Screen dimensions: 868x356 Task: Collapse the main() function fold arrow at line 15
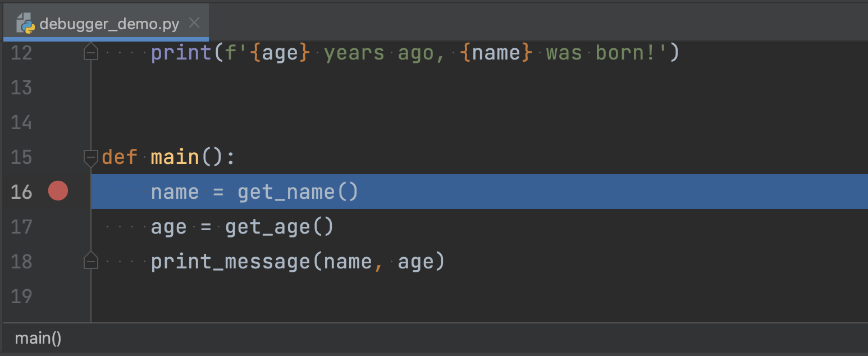90,158
